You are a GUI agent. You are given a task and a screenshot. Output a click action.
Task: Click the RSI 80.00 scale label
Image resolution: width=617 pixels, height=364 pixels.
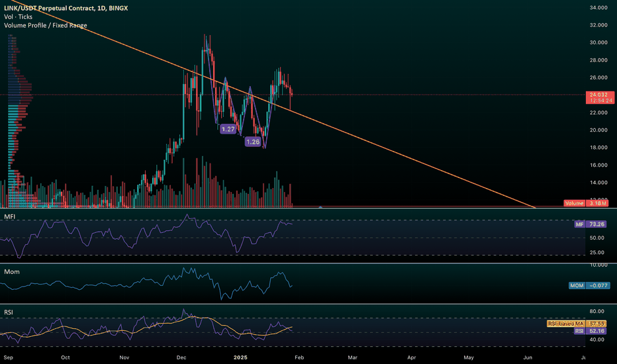[597, 311]
